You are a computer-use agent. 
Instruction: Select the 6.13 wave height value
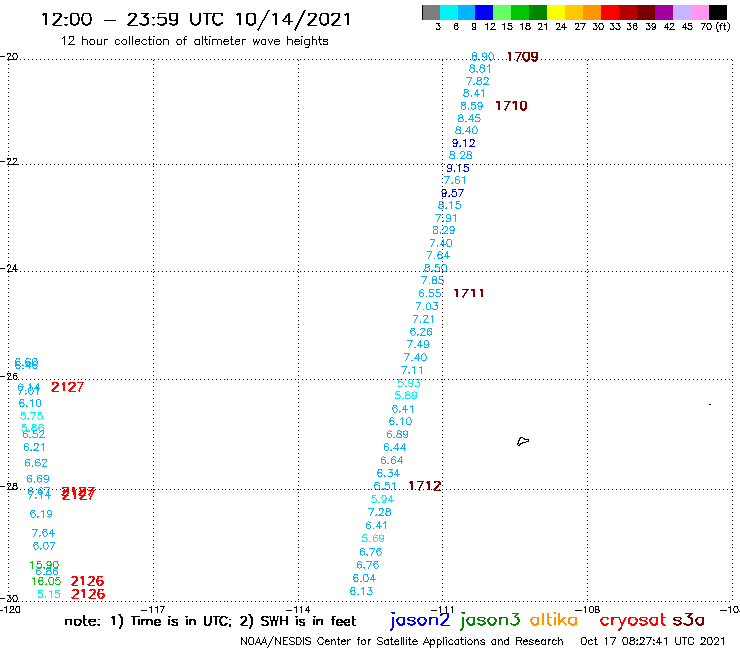362,591
